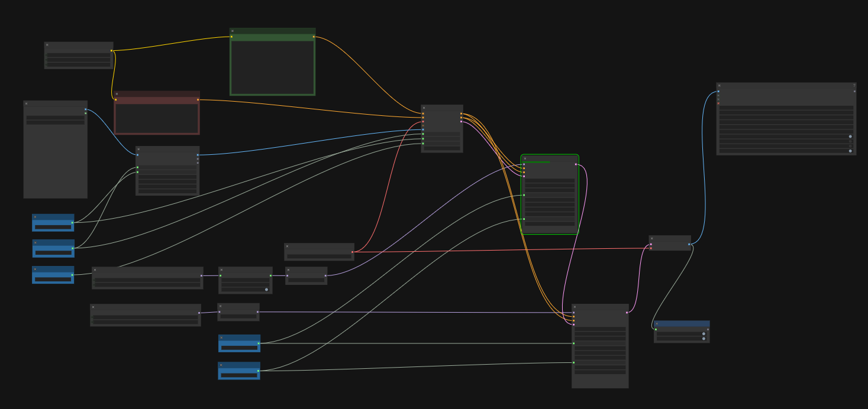Toggle the upper round switch in the navy-header node
Viewport: 868px width, 409px height.
[704, 334]
